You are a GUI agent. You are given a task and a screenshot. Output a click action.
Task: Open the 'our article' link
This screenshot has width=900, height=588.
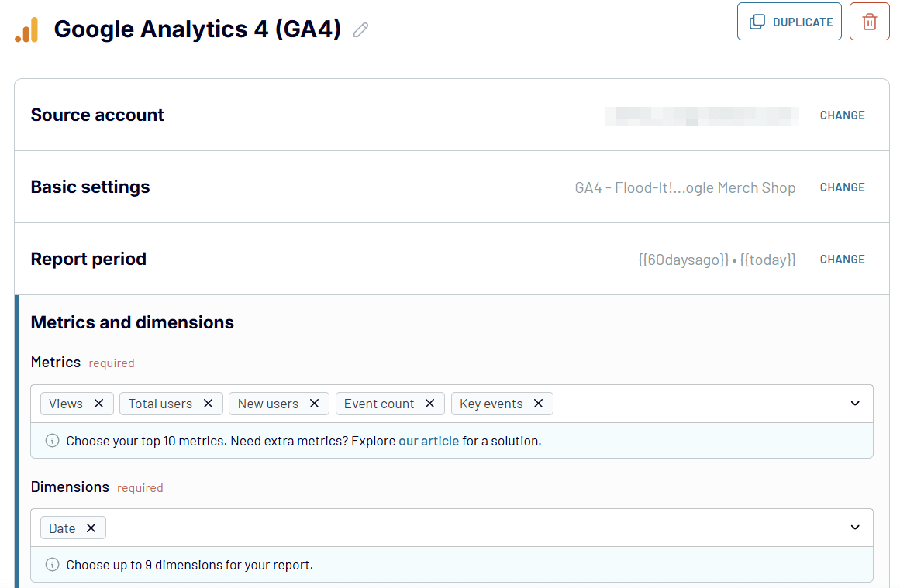tap(429, 441)
